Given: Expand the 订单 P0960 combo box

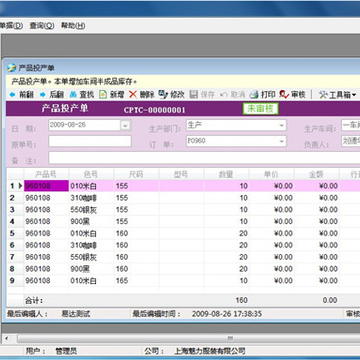Looking at the screenshot, I should point(281,141).
